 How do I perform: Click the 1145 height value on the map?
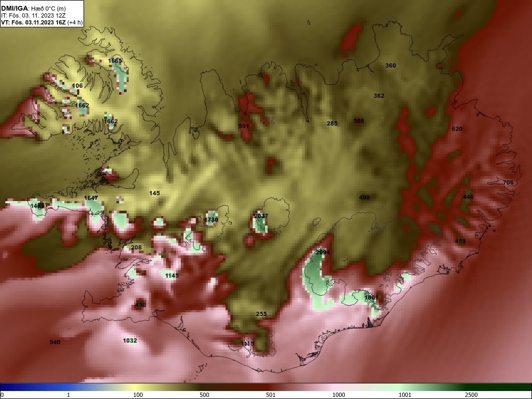pos(172,276)
